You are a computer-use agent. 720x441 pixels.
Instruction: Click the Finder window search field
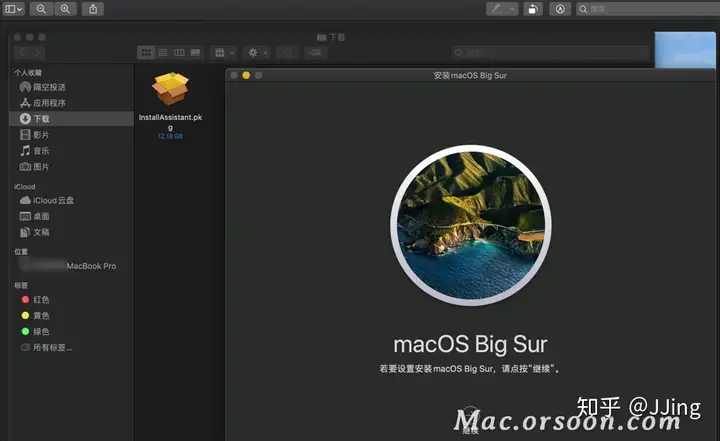(550, 52)
